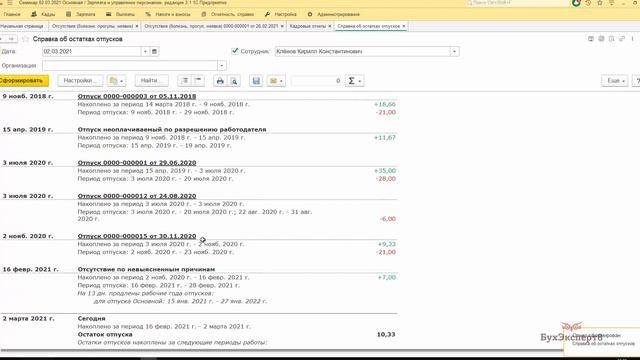This screenshot has height=360, width=640.
Task: Print the vacation balance report
Action: point(220,81)
